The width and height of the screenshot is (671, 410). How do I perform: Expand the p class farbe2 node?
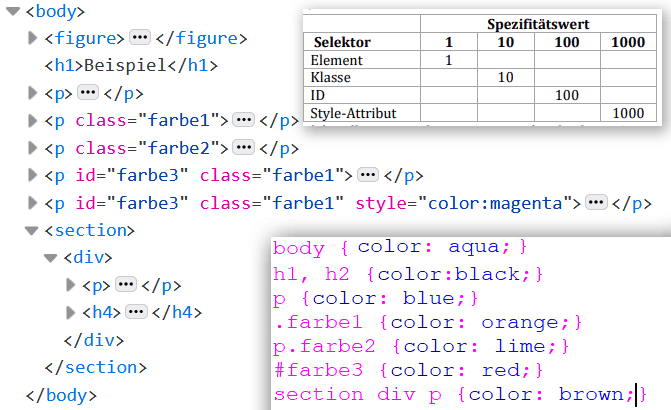[x=32, y=148]
